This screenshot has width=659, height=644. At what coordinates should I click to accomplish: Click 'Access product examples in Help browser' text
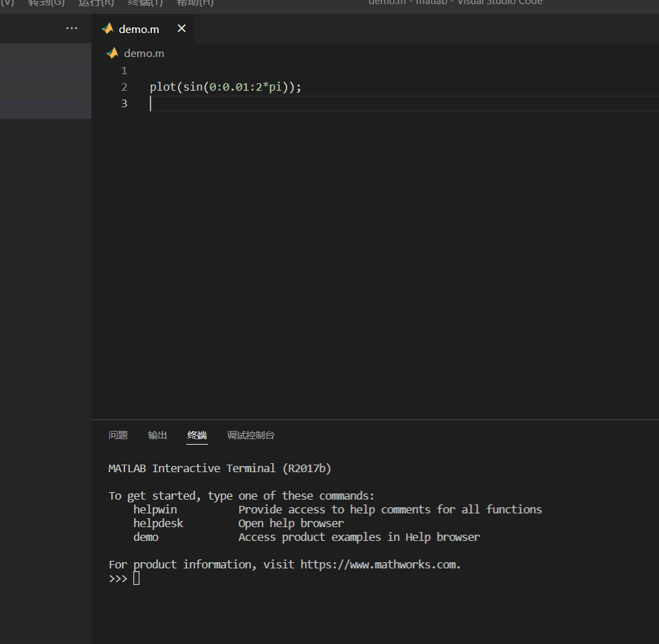tap(359, 537)
